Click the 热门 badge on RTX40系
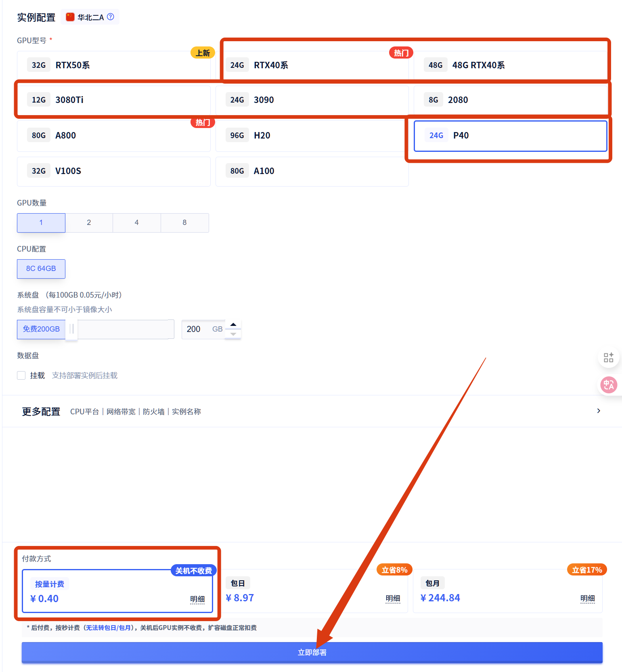The width and height of the screenshot is (622, 672). pos(401,53)
